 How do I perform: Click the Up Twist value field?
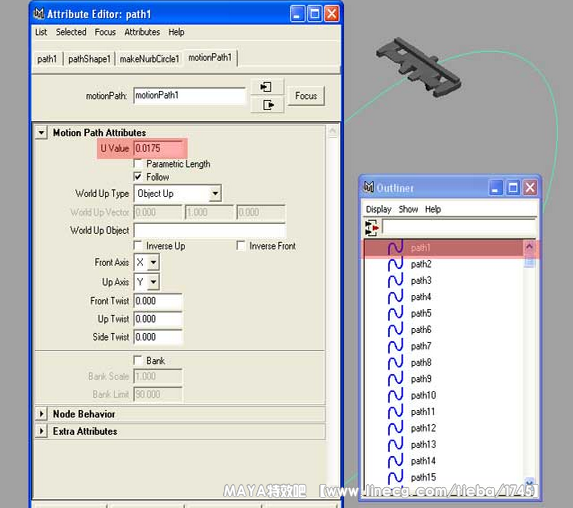[158, 319]
